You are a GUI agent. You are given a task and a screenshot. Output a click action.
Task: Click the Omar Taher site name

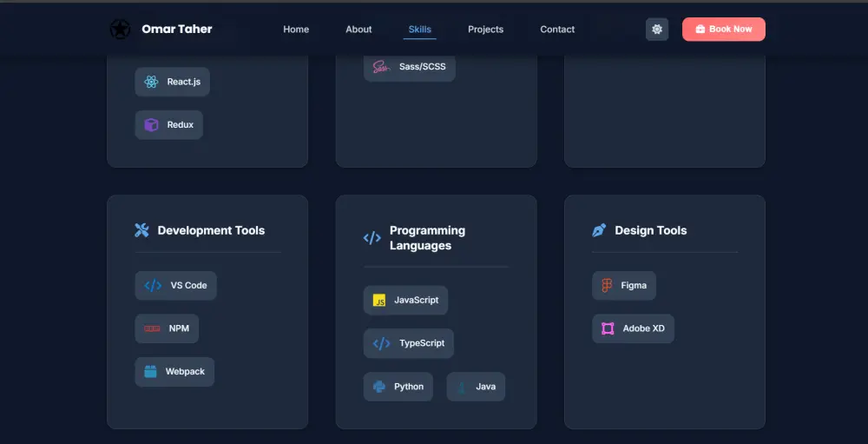pyautogui.click(x=176, y=30)
